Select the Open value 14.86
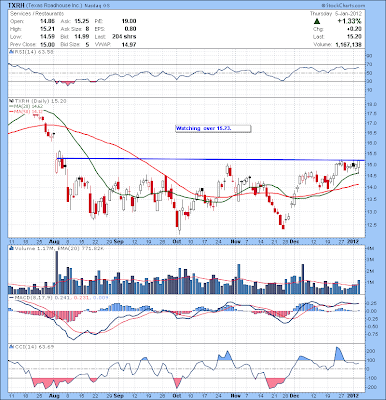This screenshot has height=400, width=386. (x=47, y=21)
